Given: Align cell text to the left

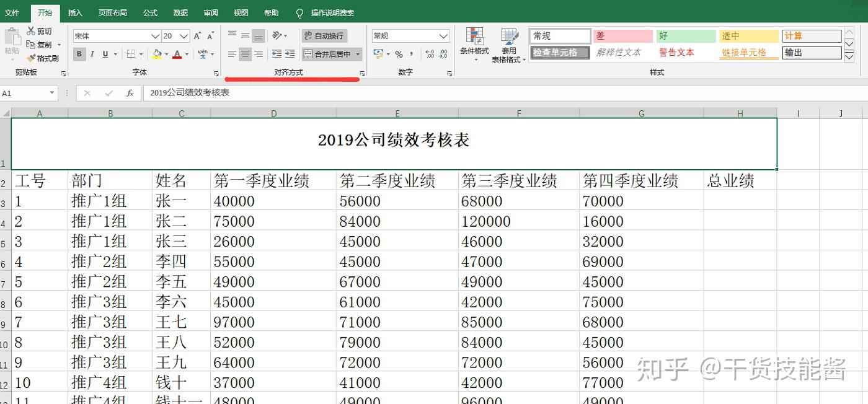Looking at the screenshot, I should [232, 54].
